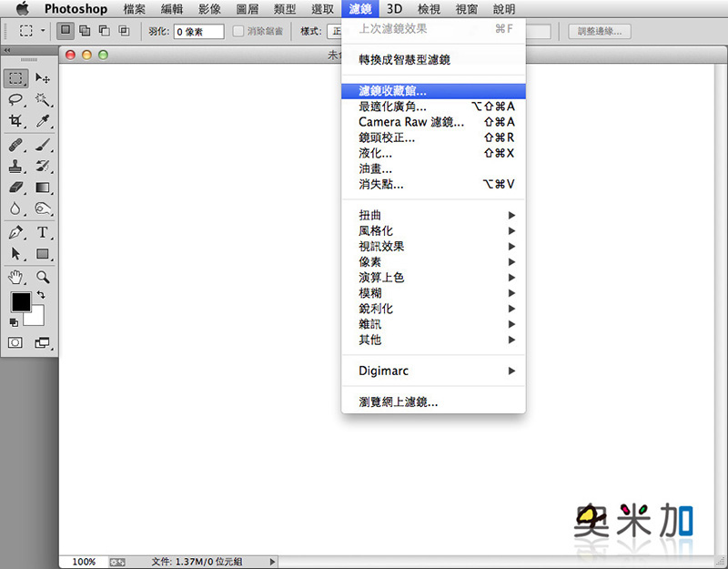Image resolution: width=728 pixels, height=569 pixels.
Task: Open the 圖層 menu in menu bar
Action: [x=247, y=9]
